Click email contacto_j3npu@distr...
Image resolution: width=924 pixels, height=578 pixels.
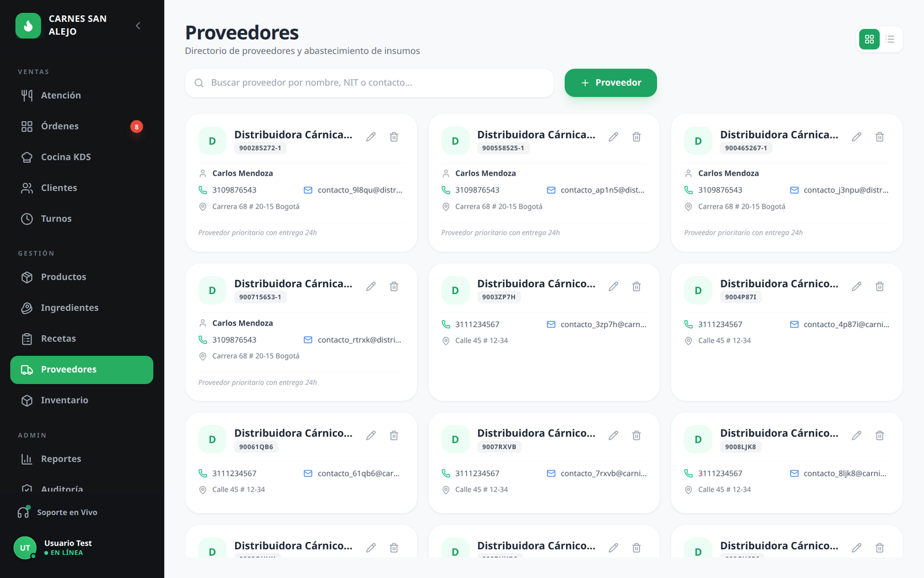(x=846, y=190)
